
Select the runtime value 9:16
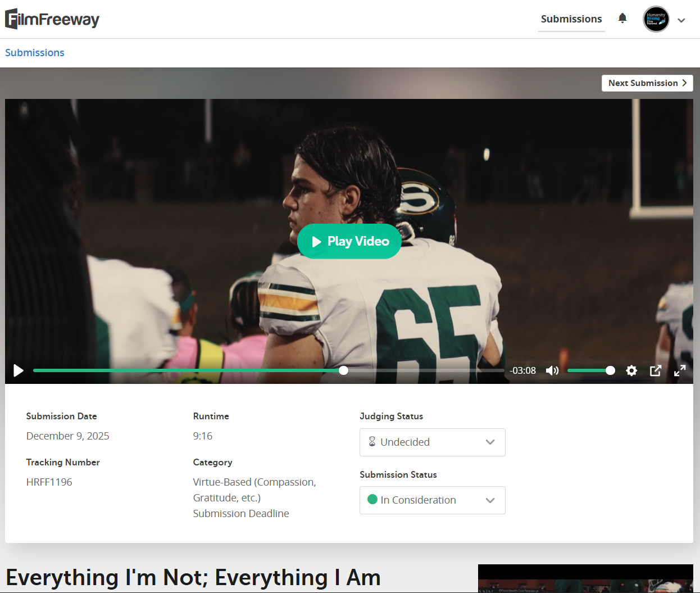pos(203,436)
